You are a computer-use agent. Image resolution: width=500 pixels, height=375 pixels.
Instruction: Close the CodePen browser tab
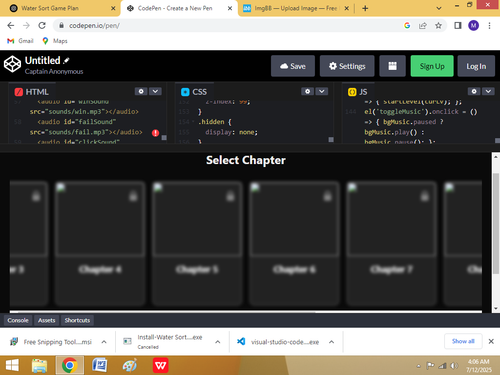(230, 8)
